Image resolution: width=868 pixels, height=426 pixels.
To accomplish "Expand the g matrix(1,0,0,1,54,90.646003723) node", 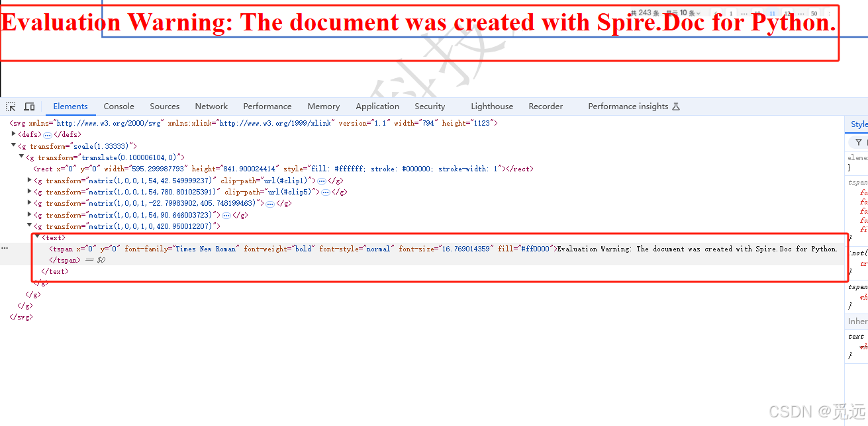I will click(x=29, y=214).
